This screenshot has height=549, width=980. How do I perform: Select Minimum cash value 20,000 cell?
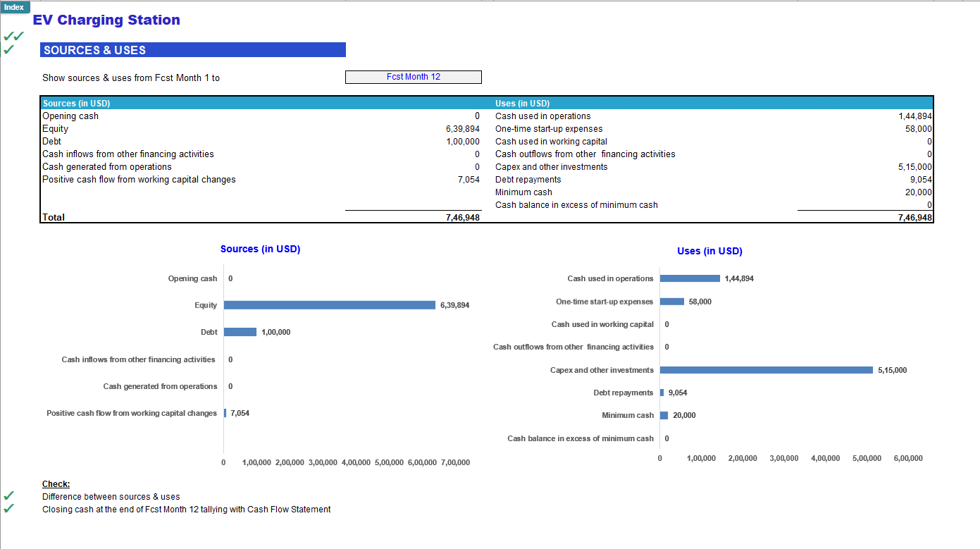(x=919, y=192)
